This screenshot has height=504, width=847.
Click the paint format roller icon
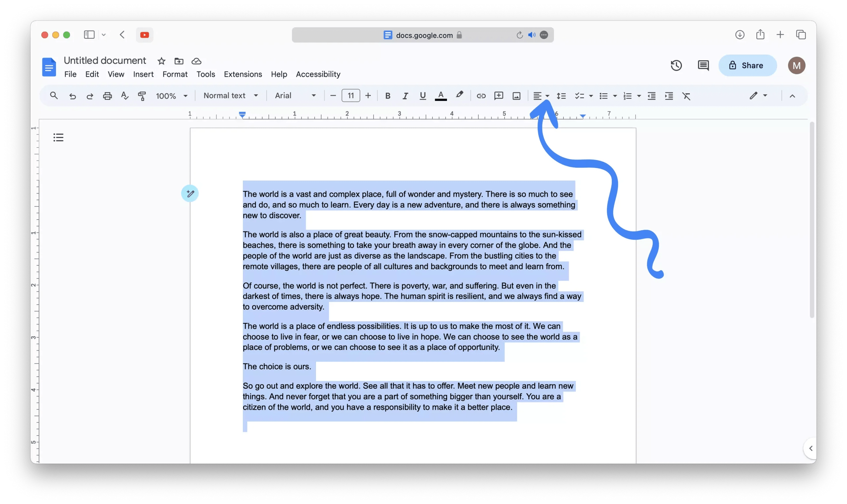point(142,96)
